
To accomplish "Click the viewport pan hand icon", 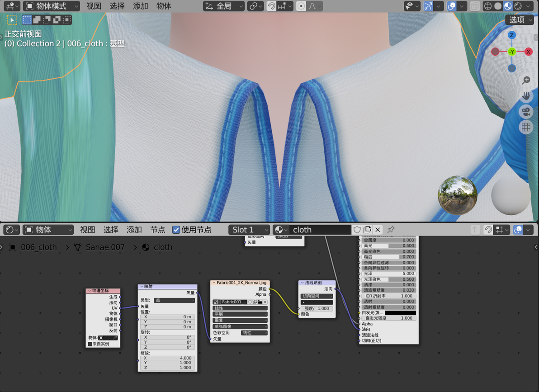I will pyautogui.click(x=526, y=96).
